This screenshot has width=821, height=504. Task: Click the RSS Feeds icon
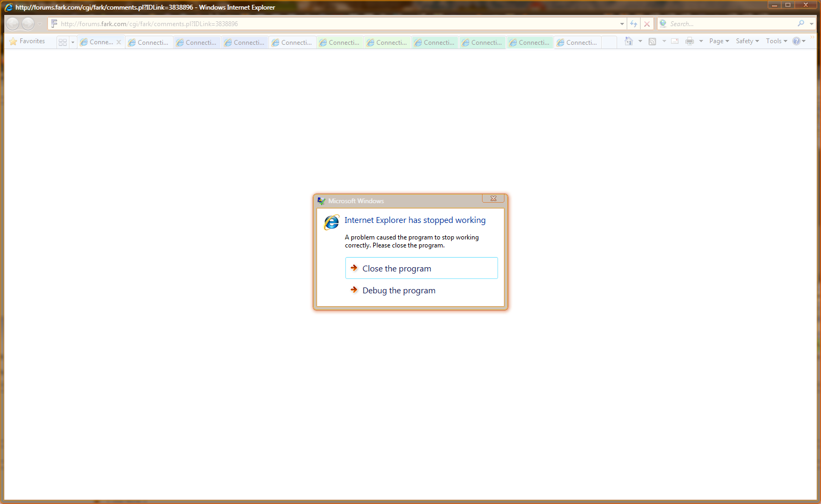point(652,41)
